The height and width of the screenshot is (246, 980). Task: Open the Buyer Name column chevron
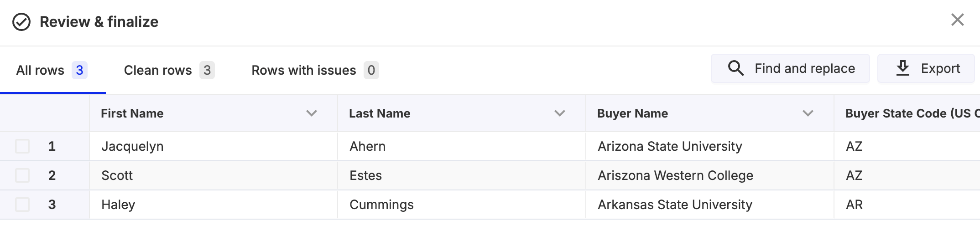(808, 113)
